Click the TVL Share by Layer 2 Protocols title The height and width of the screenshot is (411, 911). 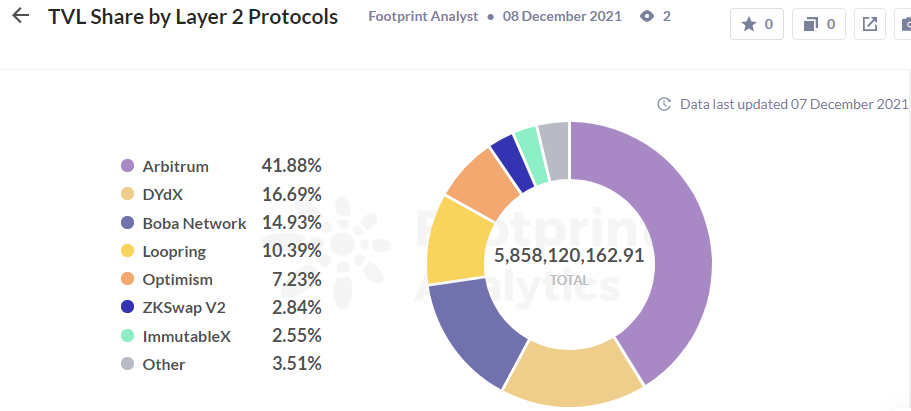click(193, 17)
